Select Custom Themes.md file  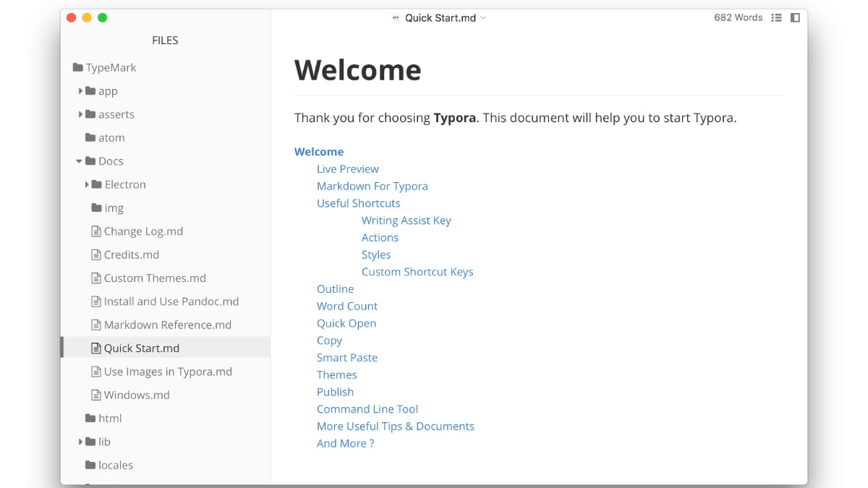(x=155, y=278)
